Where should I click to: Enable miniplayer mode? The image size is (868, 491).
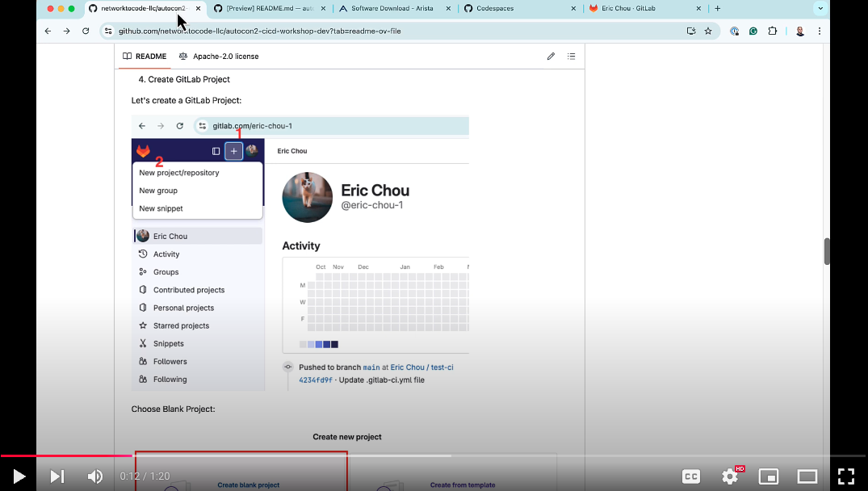click(x=769, y=476)
